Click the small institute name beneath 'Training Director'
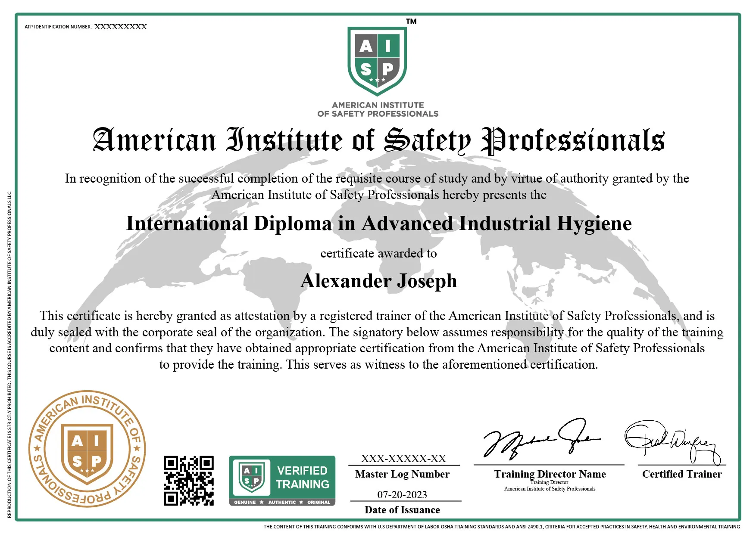This screenshot has width=756, height=534. pos(550,489)
